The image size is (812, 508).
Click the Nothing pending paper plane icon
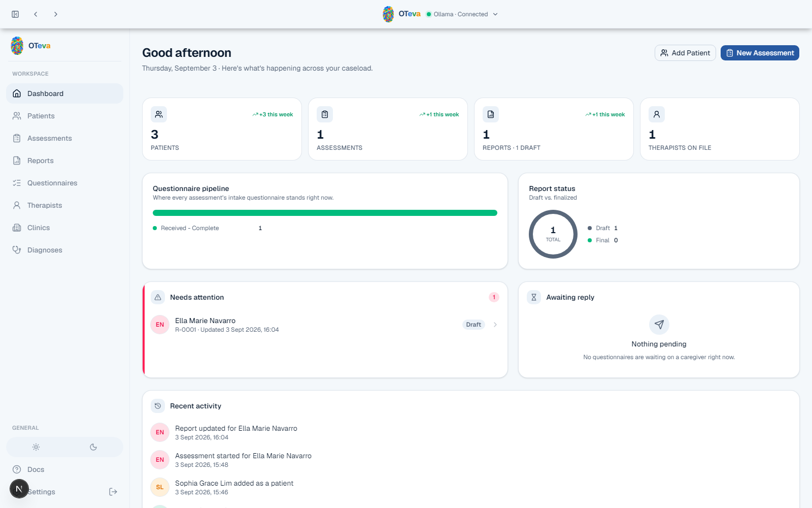[659, 325]
